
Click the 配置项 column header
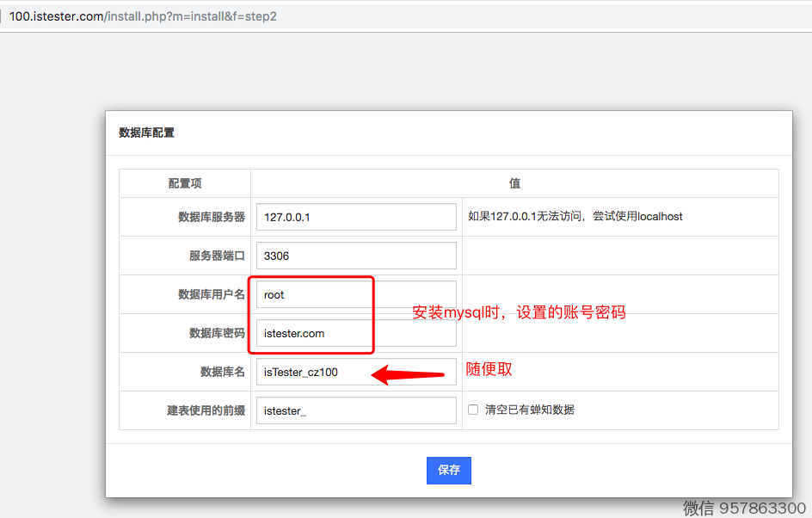coord(185,183)
